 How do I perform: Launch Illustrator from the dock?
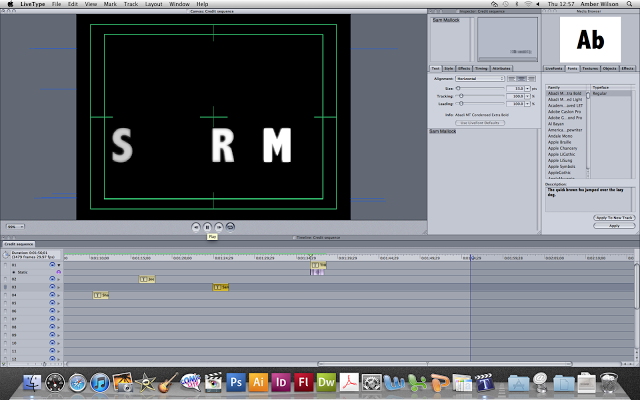click(x=258, y=382)
